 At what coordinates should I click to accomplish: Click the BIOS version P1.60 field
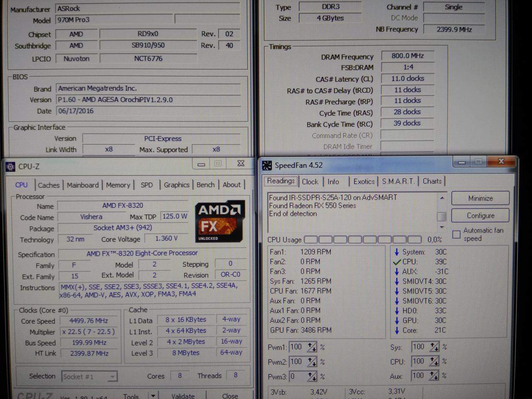[x=148, y=100]
